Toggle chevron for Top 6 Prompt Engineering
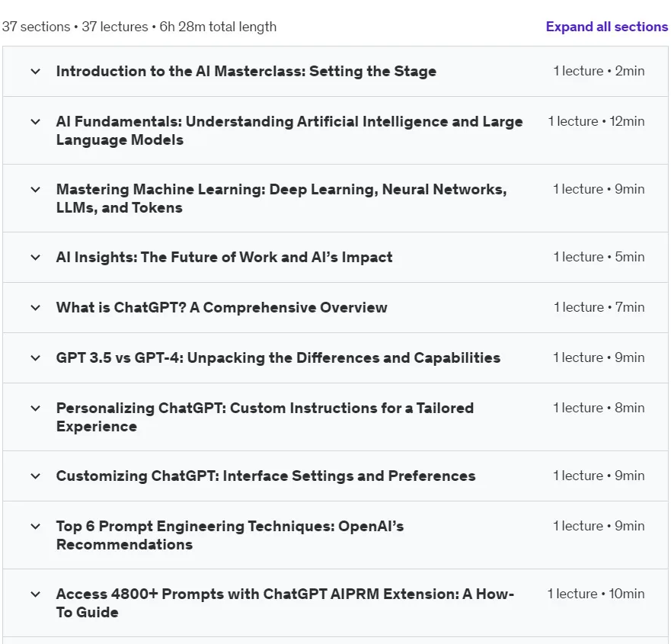 pyautogui.click(x=36, y=527)
